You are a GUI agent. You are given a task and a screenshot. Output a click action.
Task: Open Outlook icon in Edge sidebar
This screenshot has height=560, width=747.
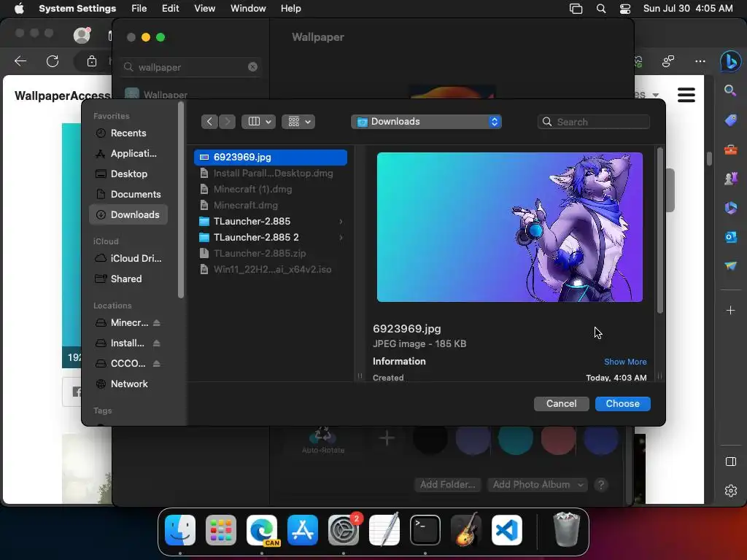730,237
